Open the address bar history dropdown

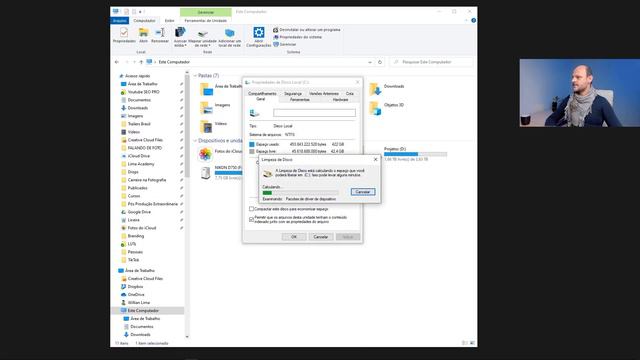pos(370,62)
